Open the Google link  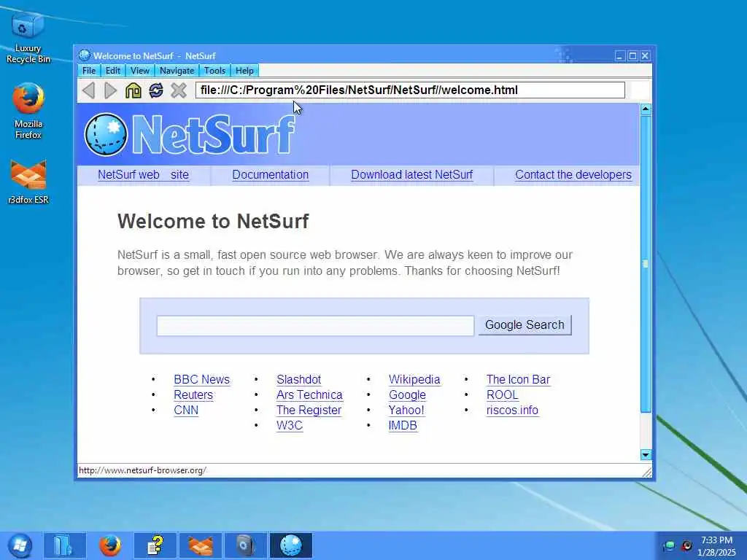[x=407, y=394]
